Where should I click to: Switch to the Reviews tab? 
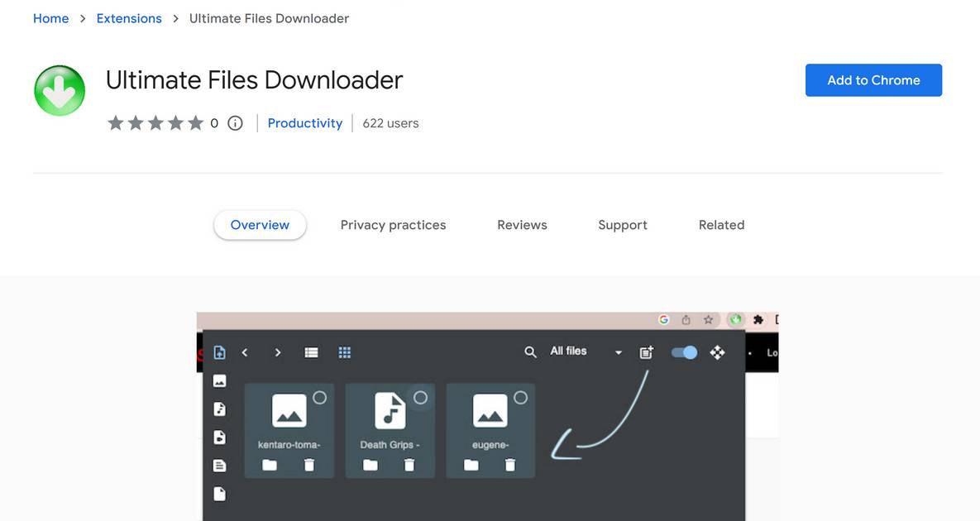click(x=522, y=224)
